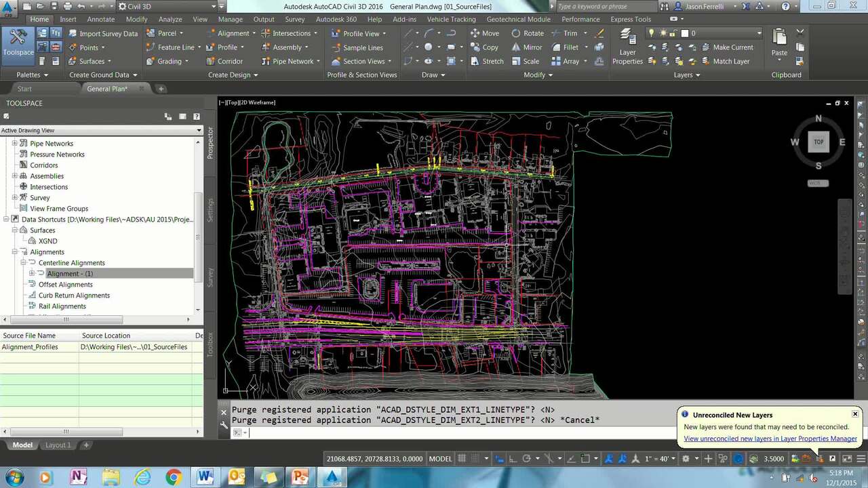The height and width of the screenshot is (488, 868).
Task: Open Microsoft Word from the taskbar
Action: point(205,477)
